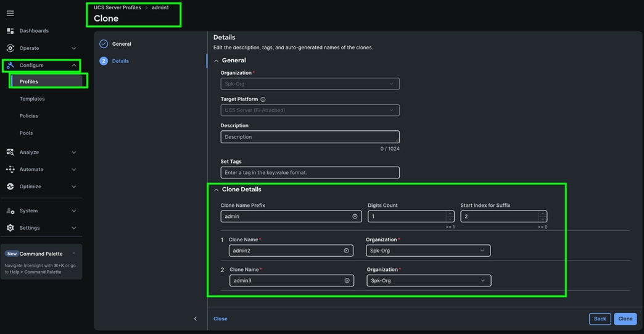This screenshot has width=644, height=334.
Task: Click the admin3 Clone Name field
Action: pos(292,280)
